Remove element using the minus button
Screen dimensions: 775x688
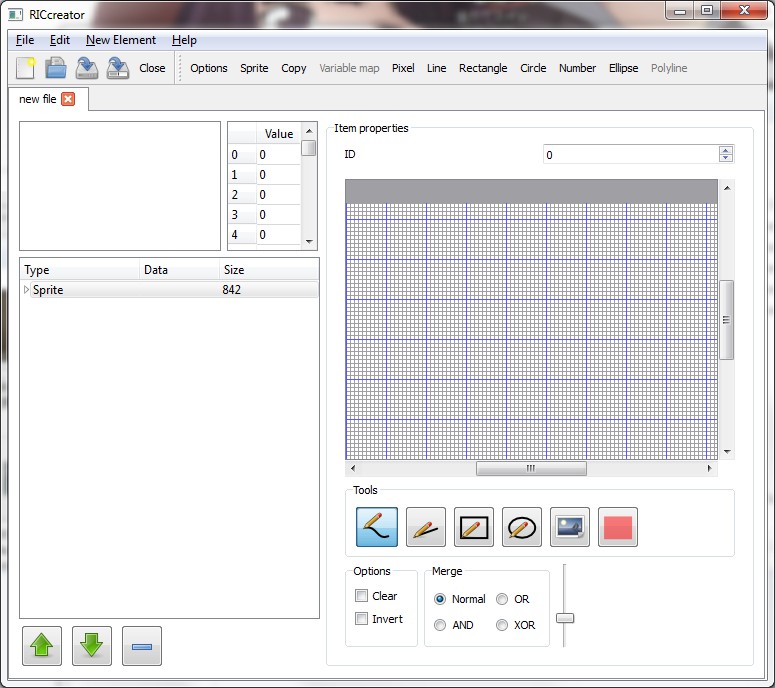(x=141, y=646)
